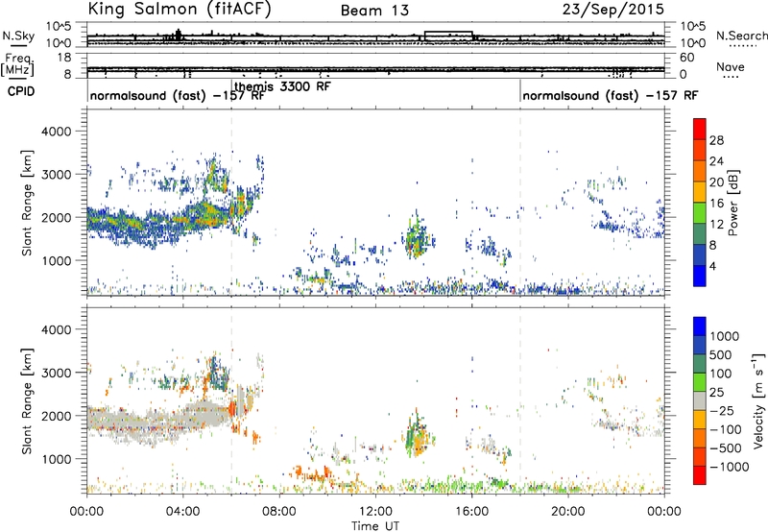
Task: Click the 12:00 time tick label
Action: tap(375, 512)
